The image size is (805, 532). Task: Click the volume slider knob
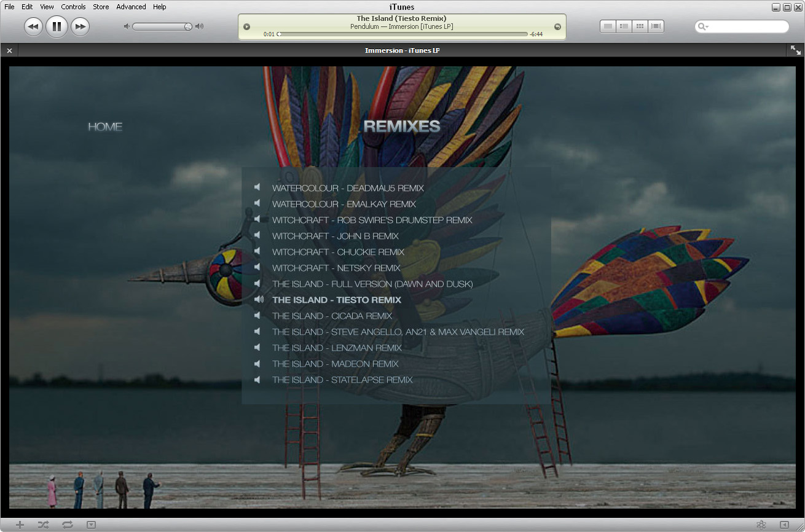click(188, 26)
